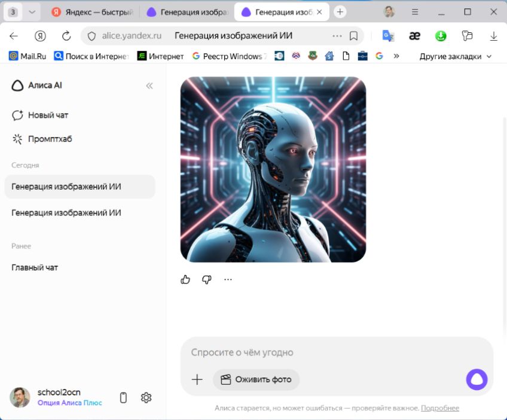Click the purple Alice voice button
Screen dimensions: 507x420
click(477, 379)
